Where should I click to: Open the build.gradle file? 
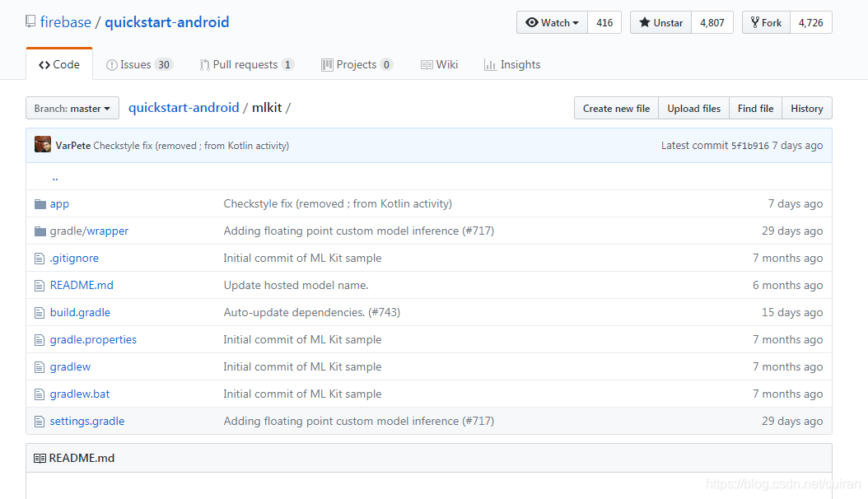[80, 313]
